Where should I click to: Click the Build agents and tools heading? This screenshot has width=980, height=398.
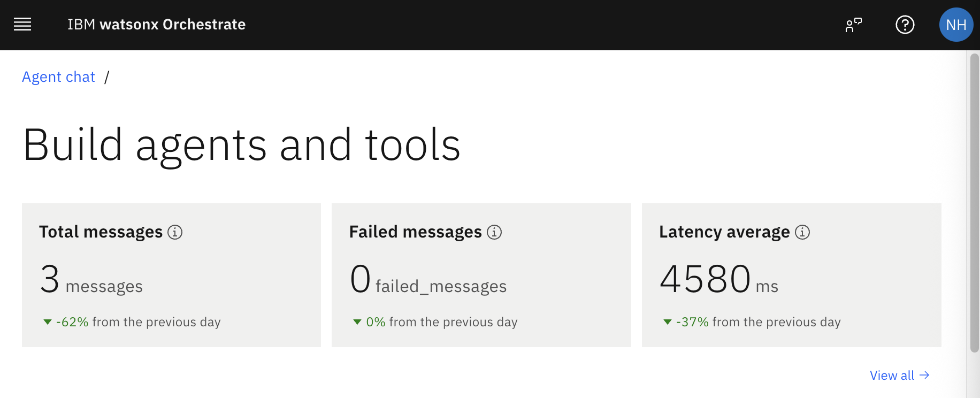242,146
